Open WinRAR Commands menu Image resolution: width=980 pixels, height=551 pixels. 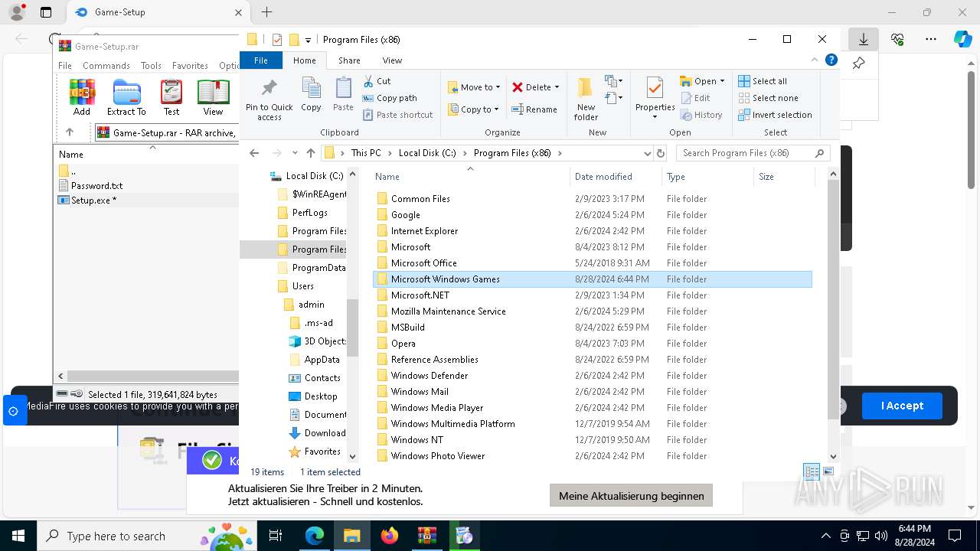pyautogui.click(x=106, y=66)
